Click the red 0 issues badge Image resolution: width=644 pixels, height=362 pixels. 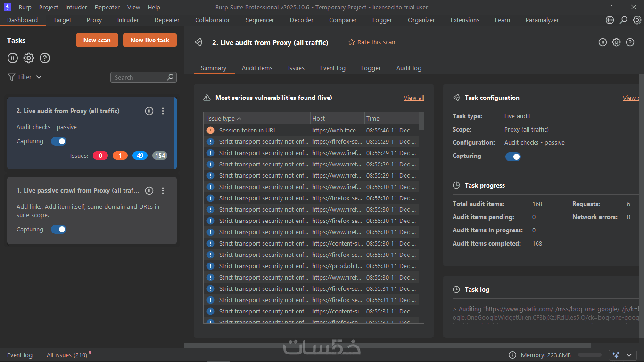[x=100, y=156]
